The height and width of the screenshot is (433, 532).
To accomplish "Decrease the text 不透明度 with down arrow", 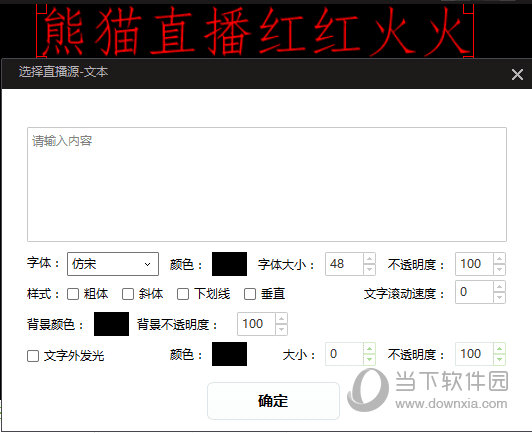I will coord(499,269).
